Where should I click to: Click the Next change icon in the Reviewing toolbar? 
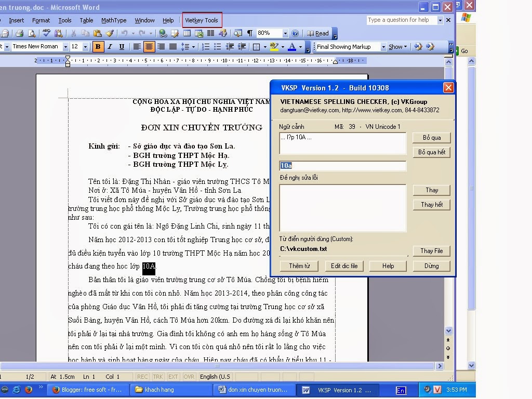tap(430, 47)
